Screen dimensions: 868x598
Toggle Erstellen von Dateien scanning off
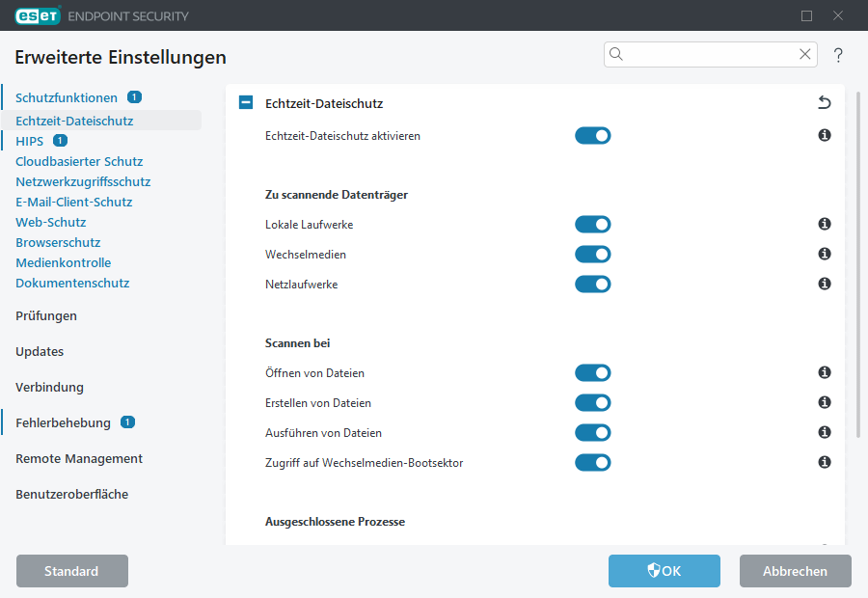pyautogui.click(x=592, y=402)
